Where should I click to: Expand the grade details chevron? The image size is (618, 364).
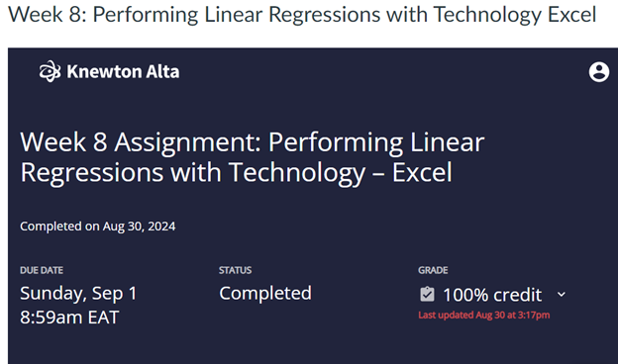562,295
